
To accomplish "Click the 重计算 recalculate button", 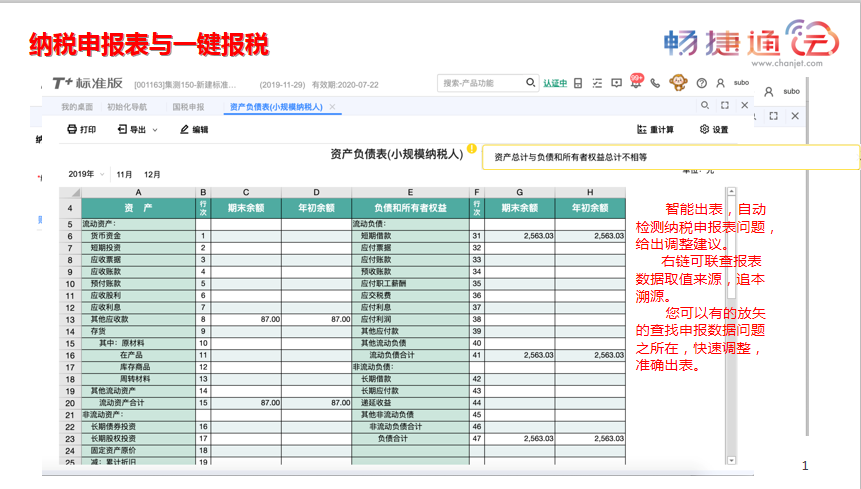I will click(655, 130).
